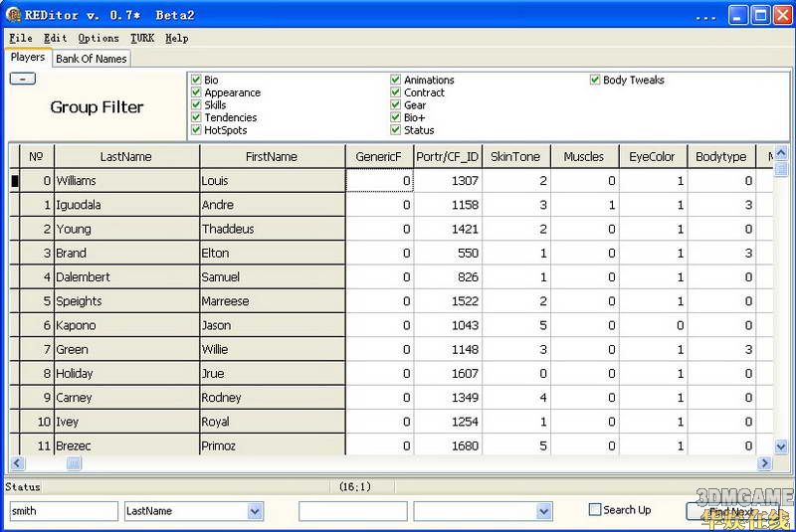Image resolution: width=796 pixels, height=532 pixels.
Task: Click the Ivey last name cell
Action: coord(127,422)
